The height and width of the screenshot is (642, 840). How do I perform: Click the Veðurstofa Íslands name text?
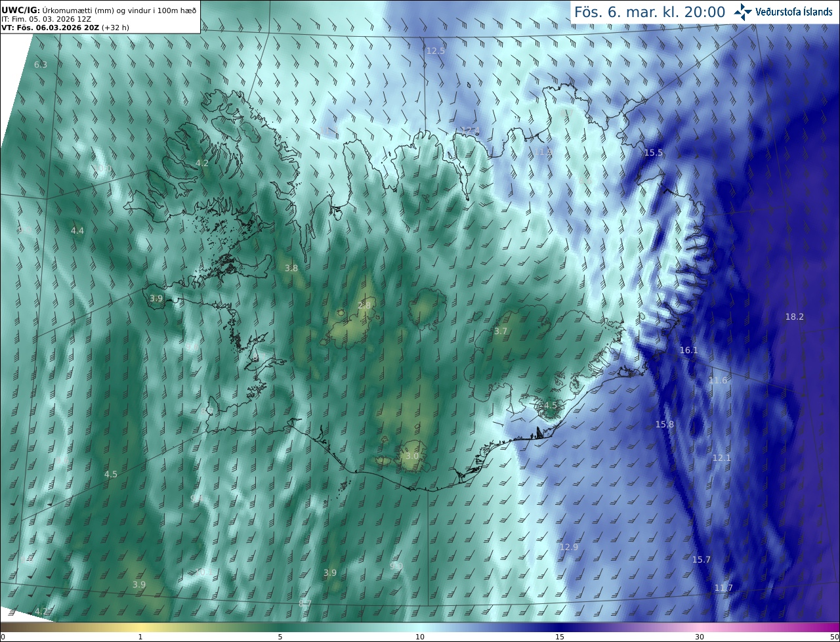pos(794,12)
